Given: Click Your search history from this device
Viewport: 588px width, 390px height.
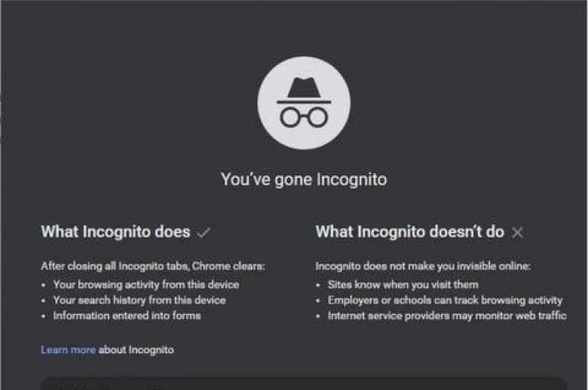Looking at the screenshot, I should 139,300.
